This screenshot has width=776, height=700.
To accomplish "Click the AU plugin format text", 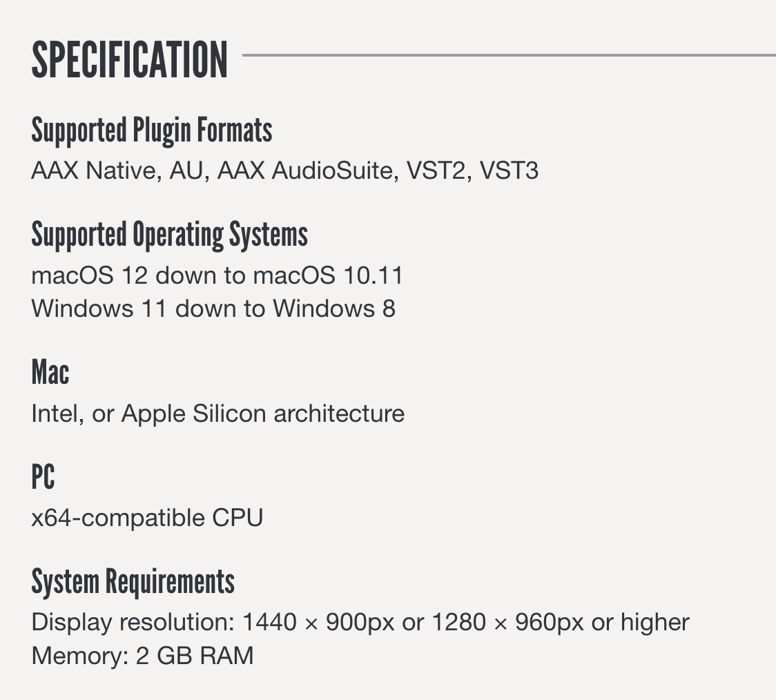I will click(x=188, y=171).
